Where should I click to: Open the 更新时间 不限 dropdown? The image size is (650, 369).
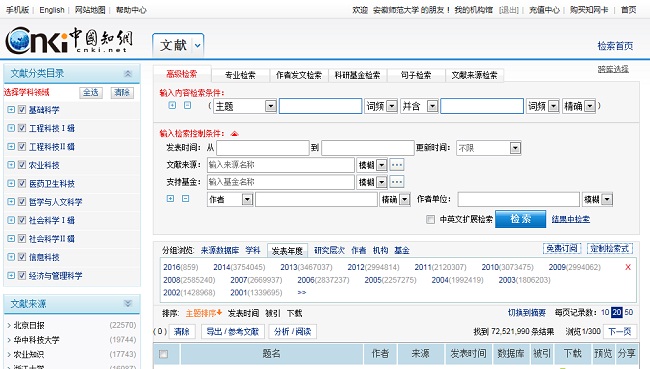click(x=488, y=148)
